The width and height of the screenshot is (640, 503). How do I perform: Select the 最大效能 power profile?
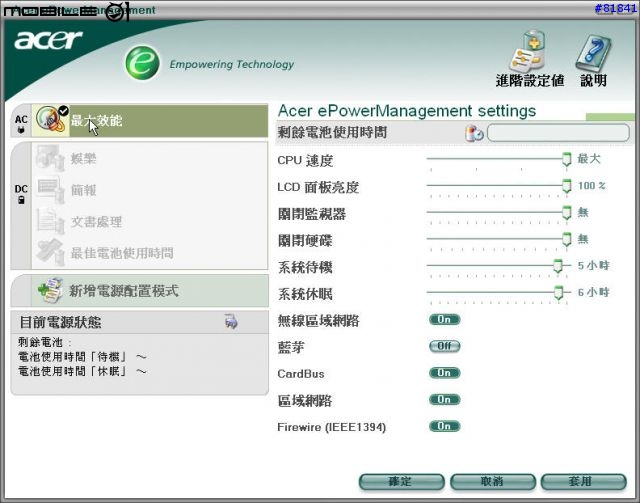coord(150,120)
